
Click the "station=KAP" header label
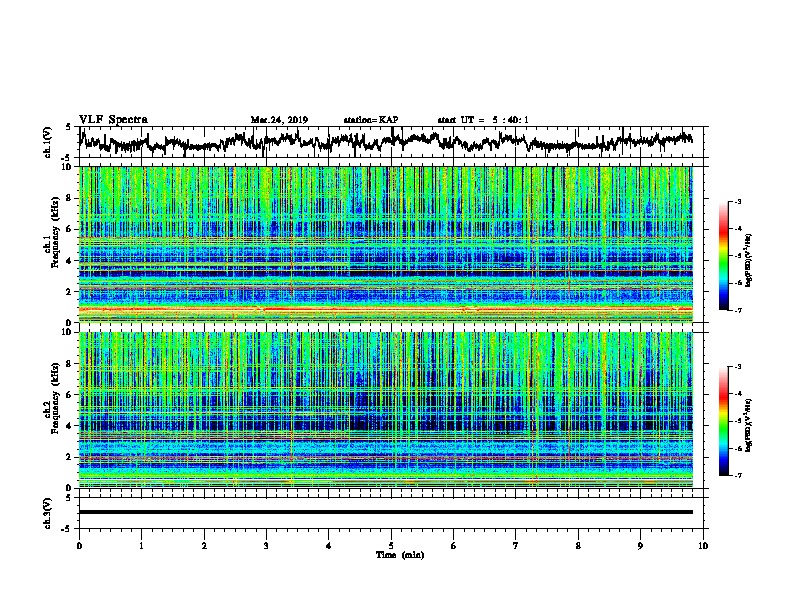[x=371, y=120]
